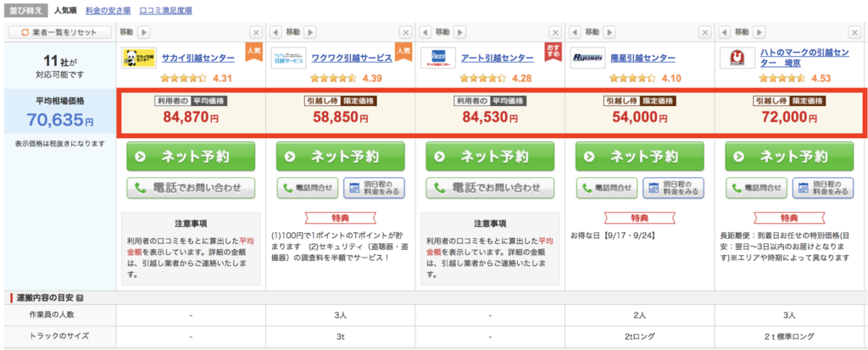Click the ハトのマーク red logo
Image resolution: width=868 pixels, height=350 pixels.
click(x=737, y=58)
